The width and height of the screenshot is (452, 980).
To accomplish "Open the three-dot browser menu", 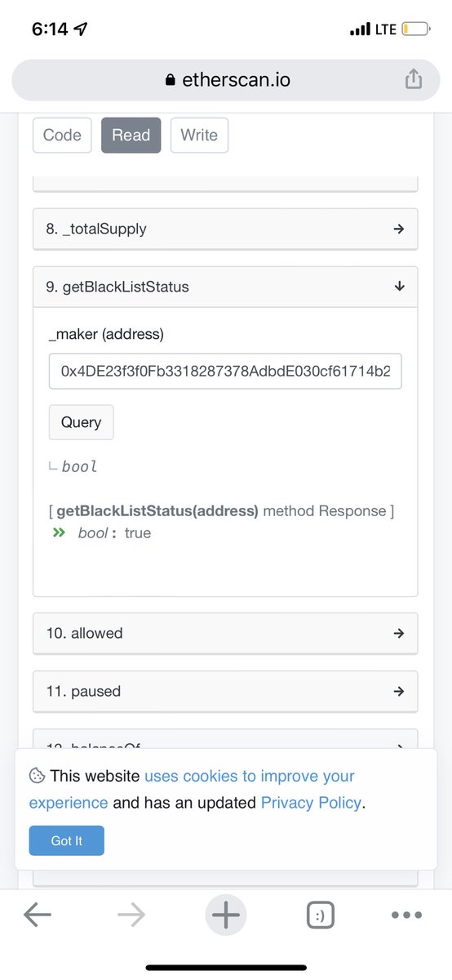I will pos(406,915).
